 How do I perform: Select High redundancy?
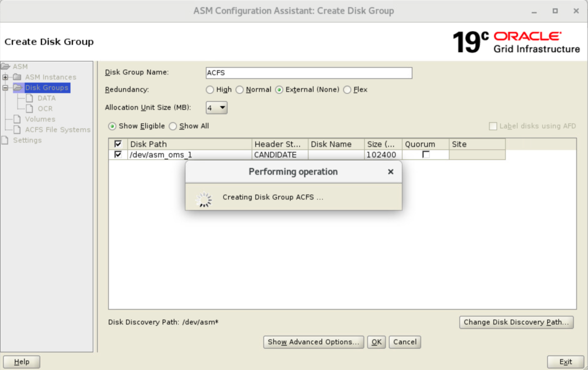click(x=210, y=90)
